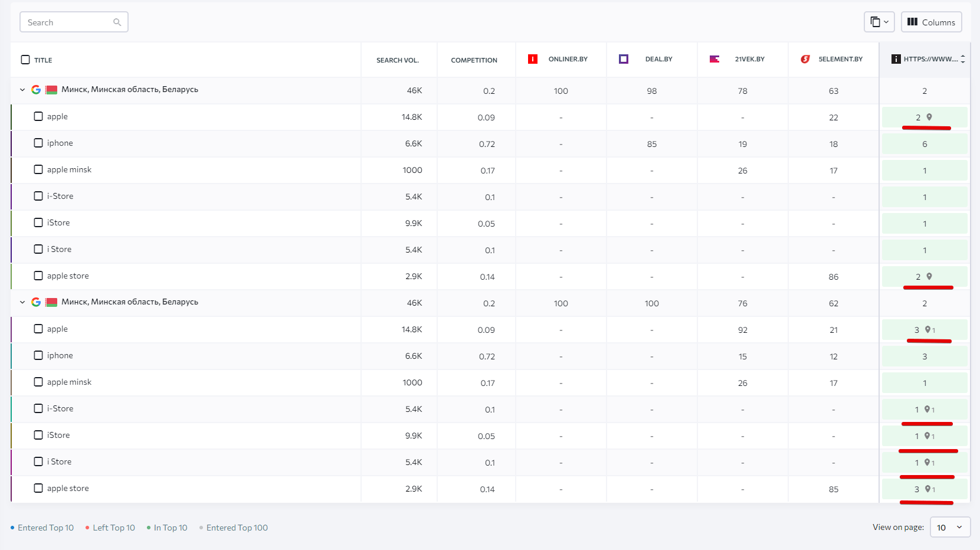Click the map pin in the first apple row
Viewport: 980px width, 550px height.
click(929, 117)
